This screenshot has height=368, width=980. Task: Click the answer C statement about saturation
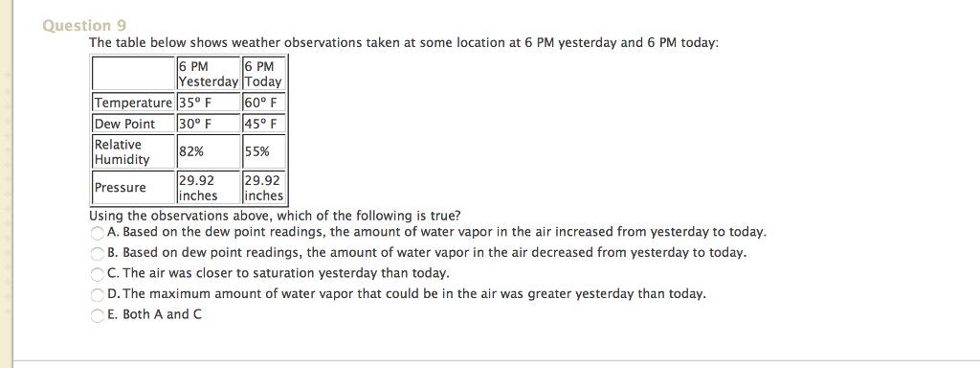[x=278, y=274]
